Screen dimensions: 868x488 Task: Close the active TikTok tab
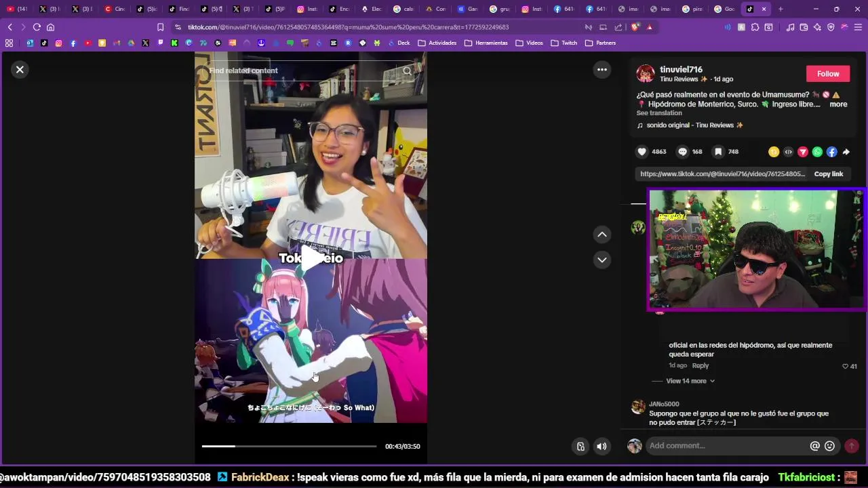(764, 9)
